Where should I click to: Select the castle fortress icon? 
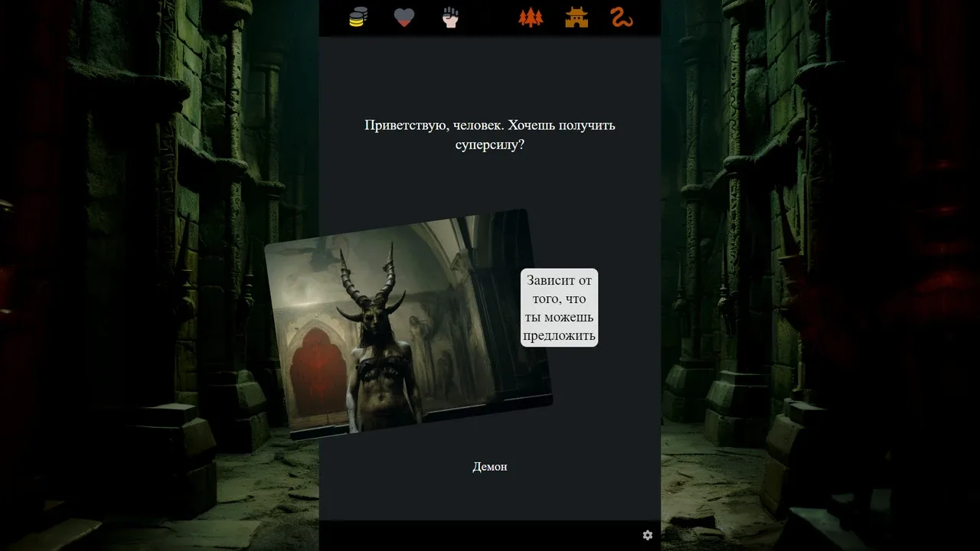(577, 18)
